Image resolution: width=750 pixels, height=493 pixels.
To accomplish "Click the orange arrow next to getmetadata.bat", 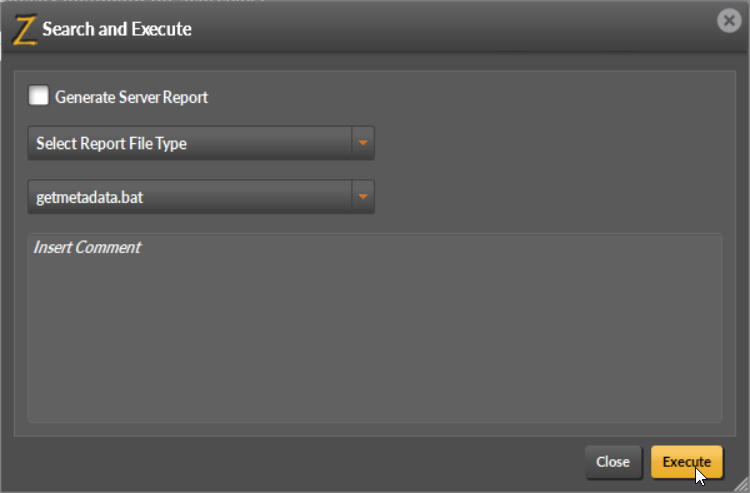I will tap(363, 197).
